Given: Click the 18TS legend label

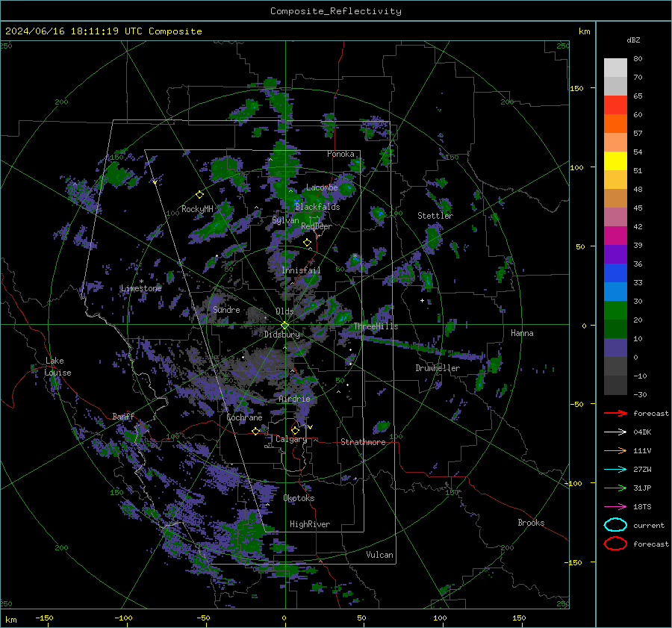Looking at the screenshot, I should pos(642,507).
